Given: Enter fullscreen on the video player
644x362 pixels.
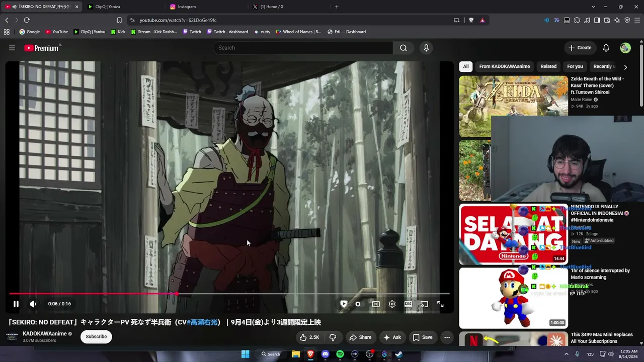Looking at the screenshot, I should click(x=440, y=304).
